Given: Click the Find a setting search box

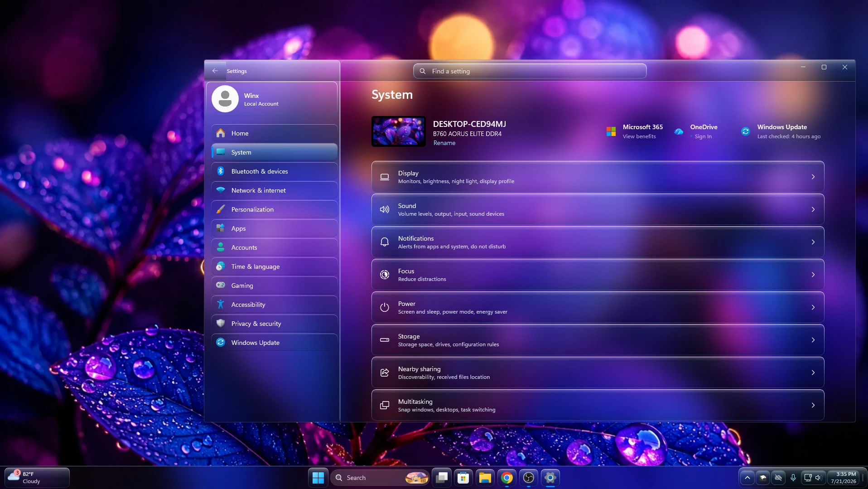Looking at the screenshot, I should (530, 71).
